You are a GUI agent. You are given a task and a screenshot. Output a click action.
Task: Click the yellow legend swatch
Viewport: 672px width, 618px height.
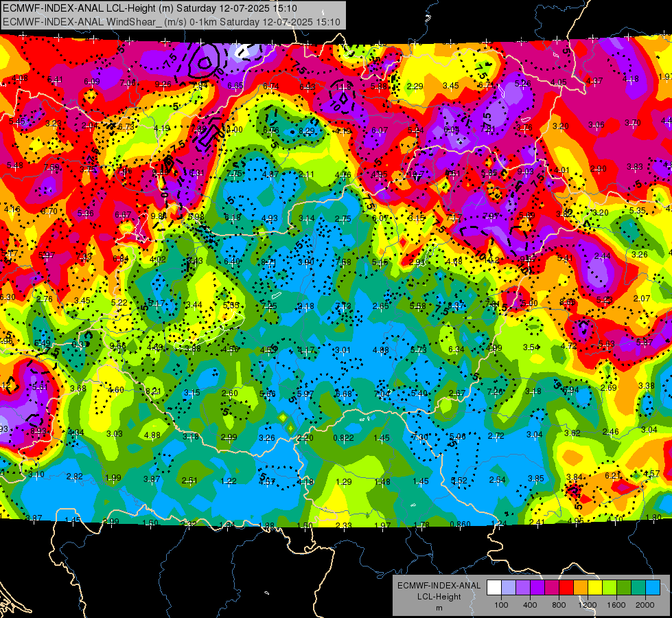pos(595,588)
